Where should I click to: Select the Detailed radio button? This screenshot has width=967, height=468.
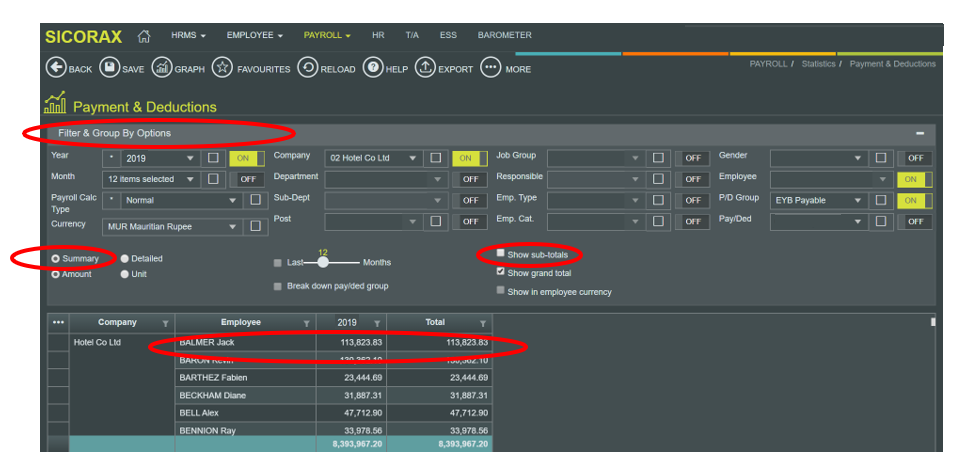coord(125,259)
